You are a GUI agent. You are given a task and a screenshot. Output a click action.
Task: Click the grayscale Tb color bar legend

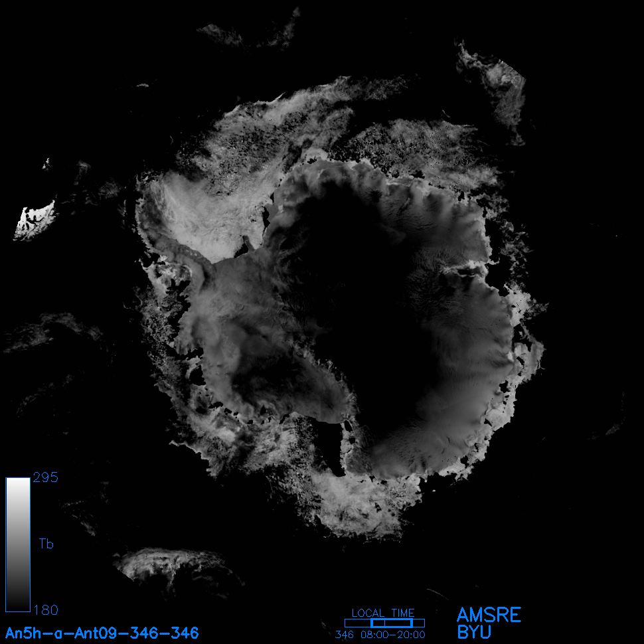[x=18, y=544]
